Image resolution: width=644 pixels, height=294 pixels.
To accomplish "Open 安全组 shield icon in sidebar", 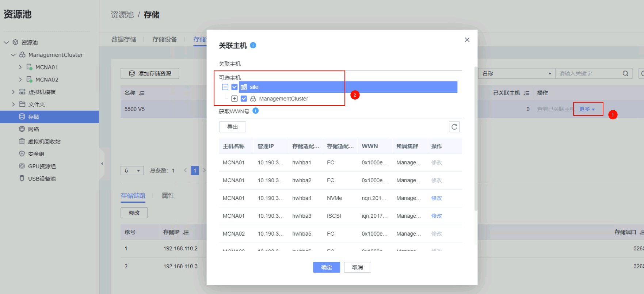I will tap(22, 154).
